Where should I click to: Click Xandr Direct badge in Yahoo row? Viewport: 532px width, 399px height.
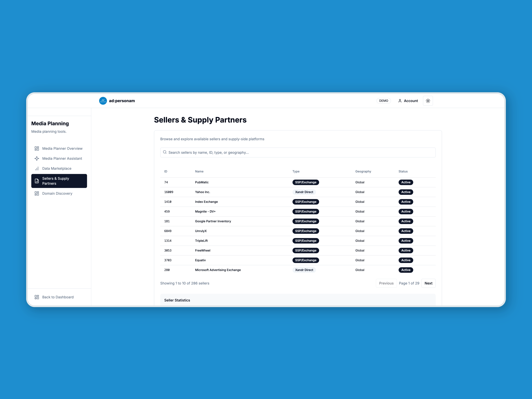[x=304, y=192]
